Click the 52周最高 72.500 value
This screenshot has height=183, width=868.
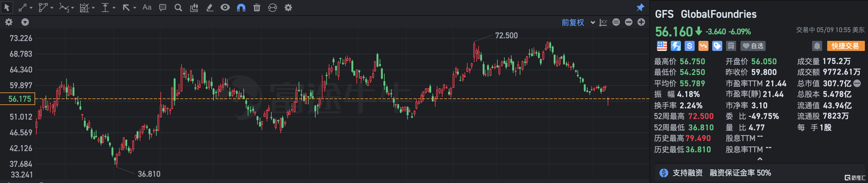[x=701, y=116]
